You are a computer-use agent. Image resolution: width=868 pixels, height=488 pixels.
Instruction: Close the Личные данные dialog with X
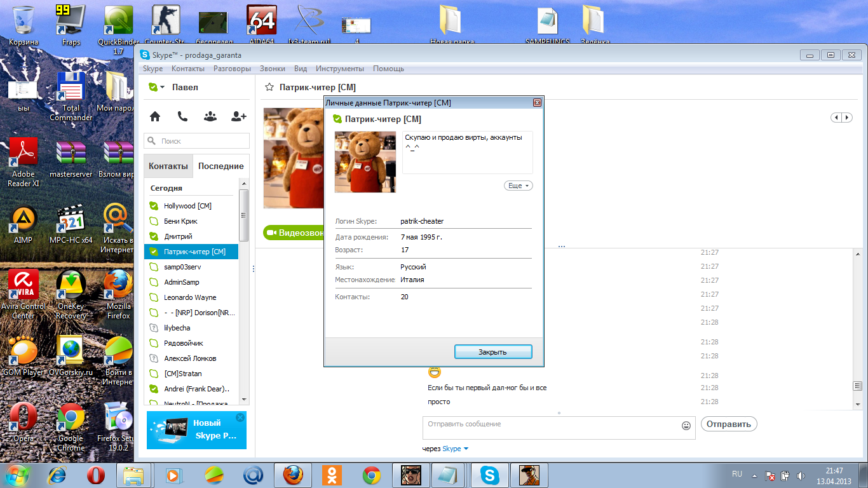(x=537, y=102)
